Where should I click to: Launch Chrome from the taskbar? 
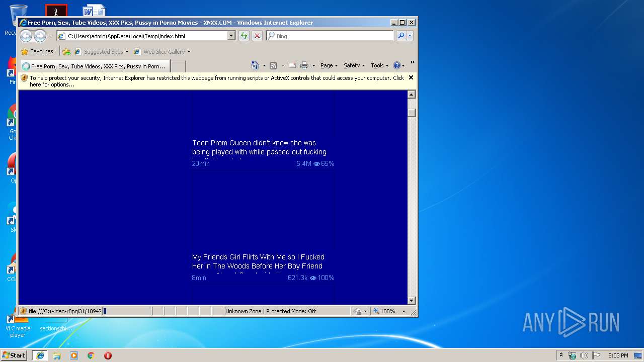pos(91,355)
